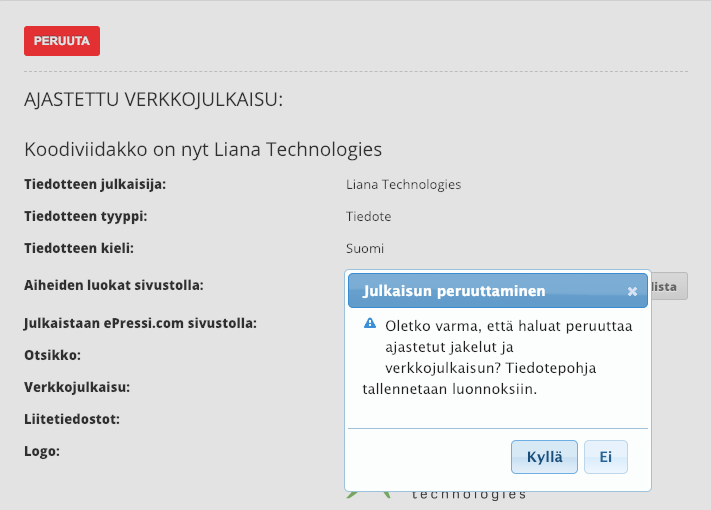Click the Tiedotteen tyyppi label
711x510 pixels.
click(x=86, y=217)
